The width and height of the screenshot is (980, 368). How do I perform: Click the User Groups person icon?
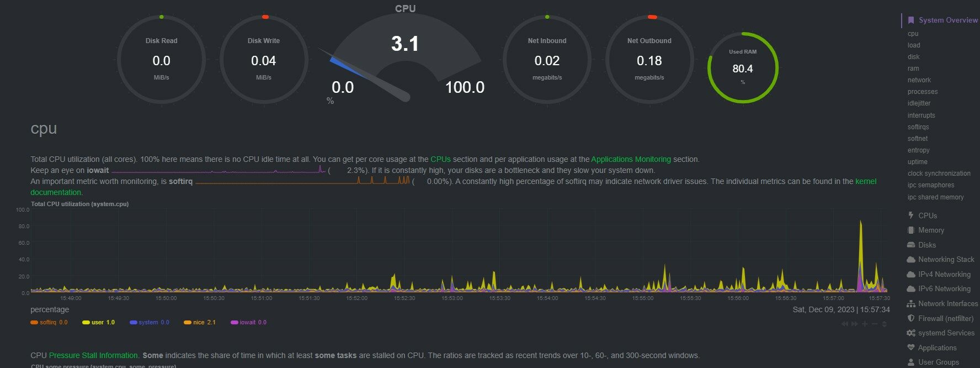point(911,362)
